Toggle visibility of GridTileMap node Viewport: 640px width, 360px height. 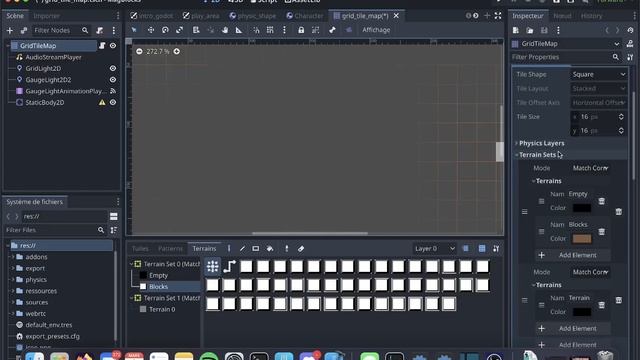(x=113, y=46)
